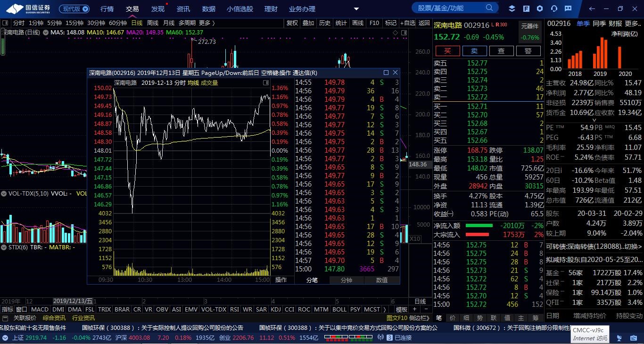Switch to 数值 tab in popup

pos(382,280)
